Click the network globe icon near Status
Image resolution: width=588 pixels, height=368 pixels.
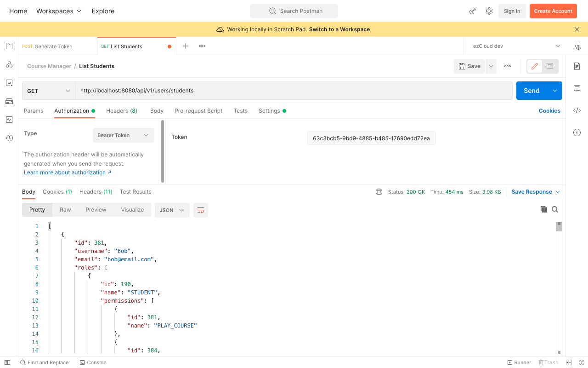tap(379, 192)
